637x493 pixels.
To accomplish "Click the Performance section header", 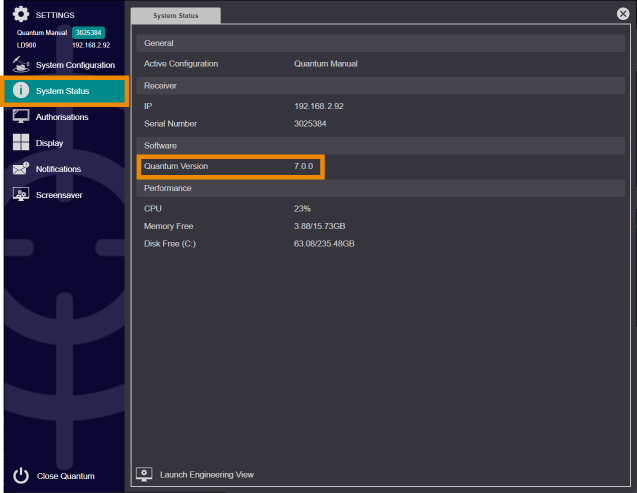I will [381, 188].
